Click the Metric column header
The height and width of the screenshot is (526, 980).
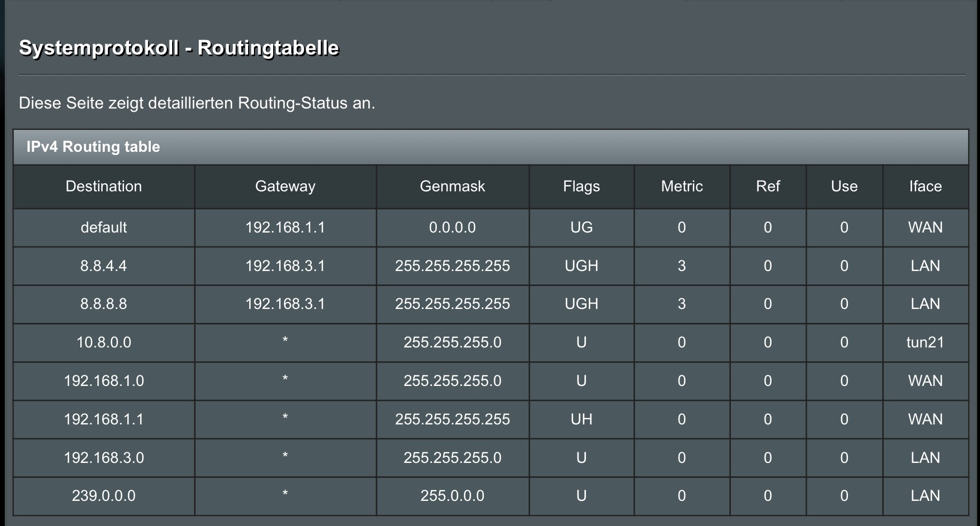[682, 186]
